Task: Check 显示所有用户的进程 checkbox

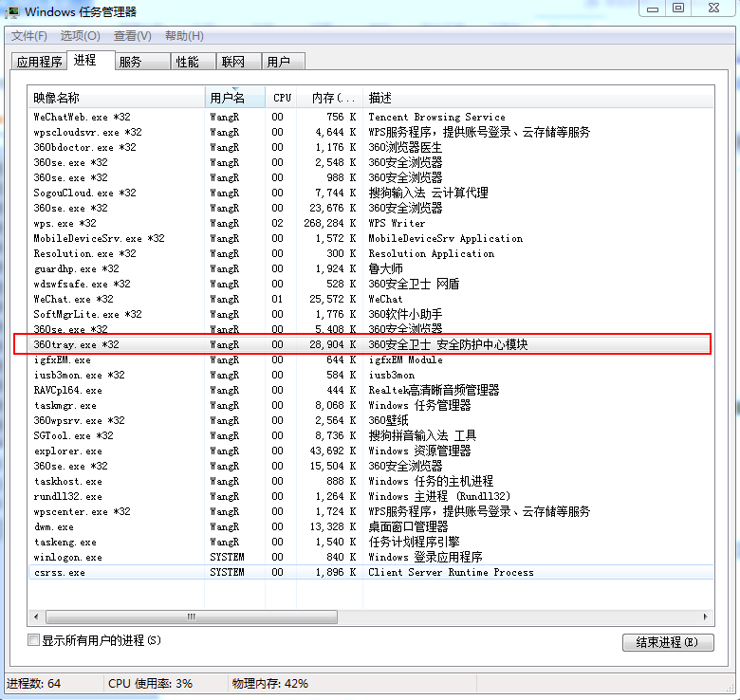Action: pyautogui.click(x=35, y=641)
